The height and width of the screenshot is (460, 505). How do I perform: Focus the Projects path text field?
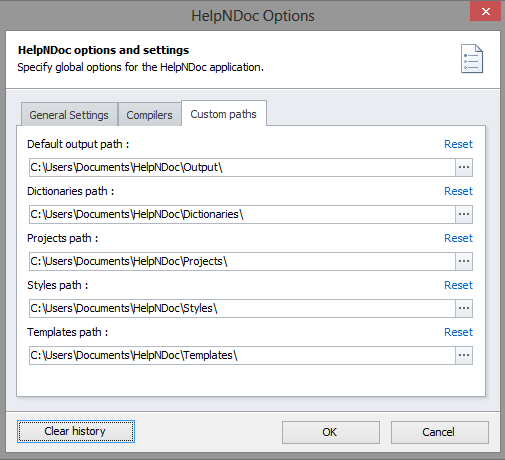coord(242,261)
